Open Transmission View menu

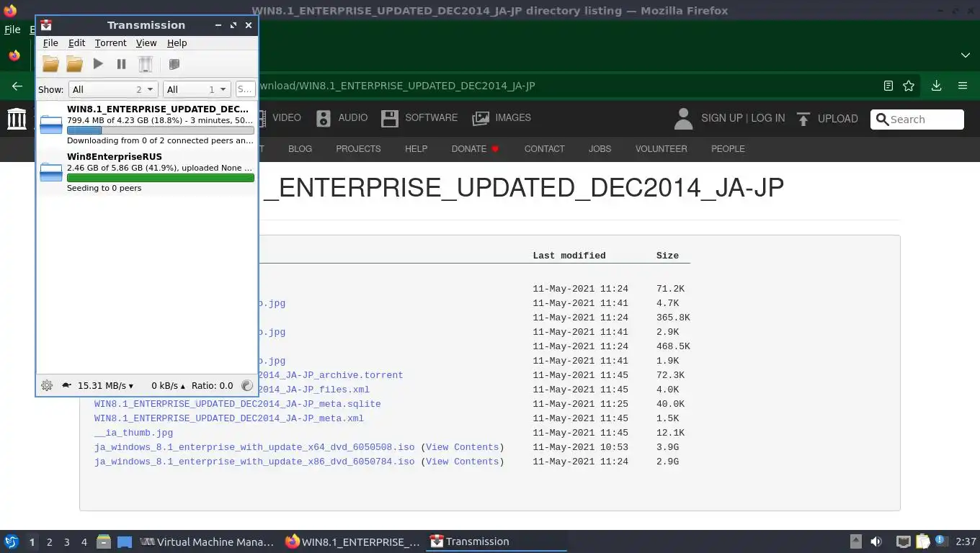pyautogui.click(x=146, y=43)
